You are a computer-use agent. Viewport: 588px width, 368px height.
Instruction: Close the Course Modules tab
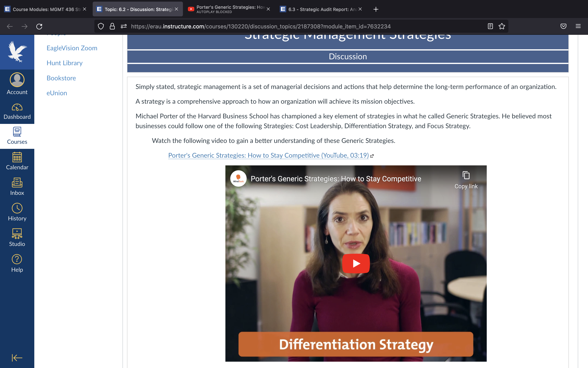point(85,9)
